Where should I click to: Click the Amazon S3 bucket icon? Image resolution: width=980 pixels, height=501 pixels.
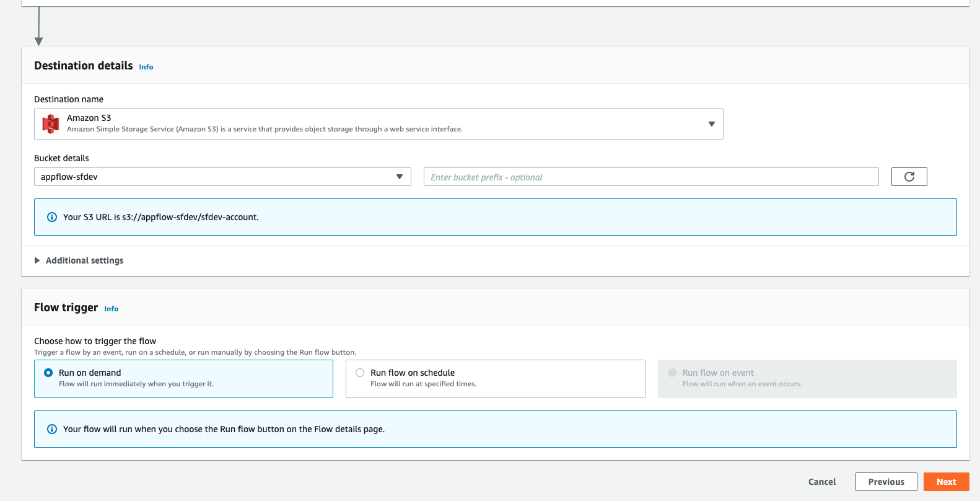(50, 124)
